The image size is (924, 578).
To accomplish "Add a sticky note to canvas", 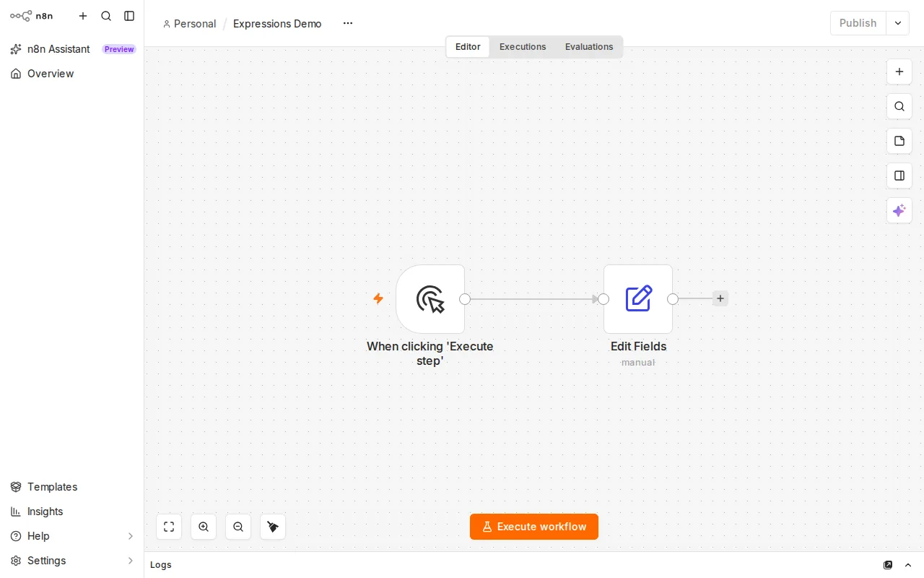I will [899, 141].
